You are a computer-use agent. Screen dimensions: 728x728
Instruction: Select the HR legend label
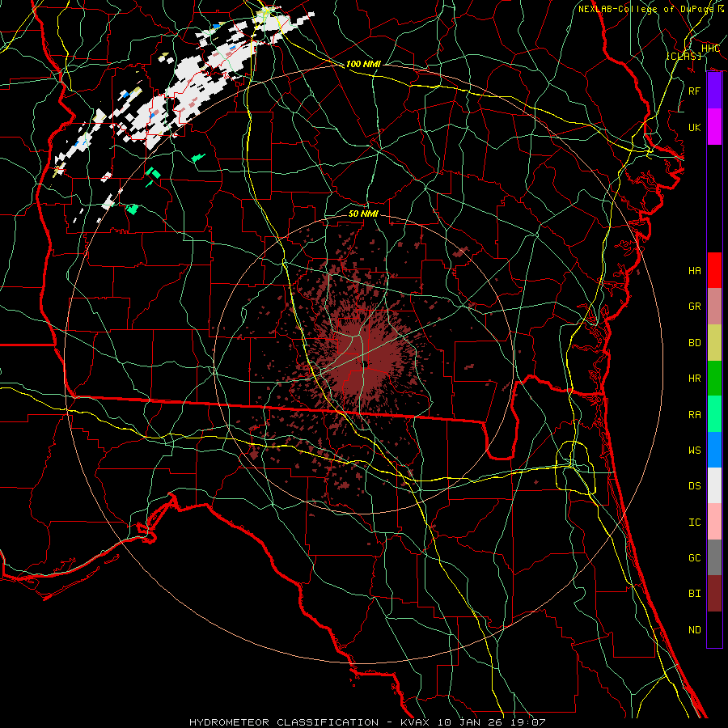tap(694, 379)
